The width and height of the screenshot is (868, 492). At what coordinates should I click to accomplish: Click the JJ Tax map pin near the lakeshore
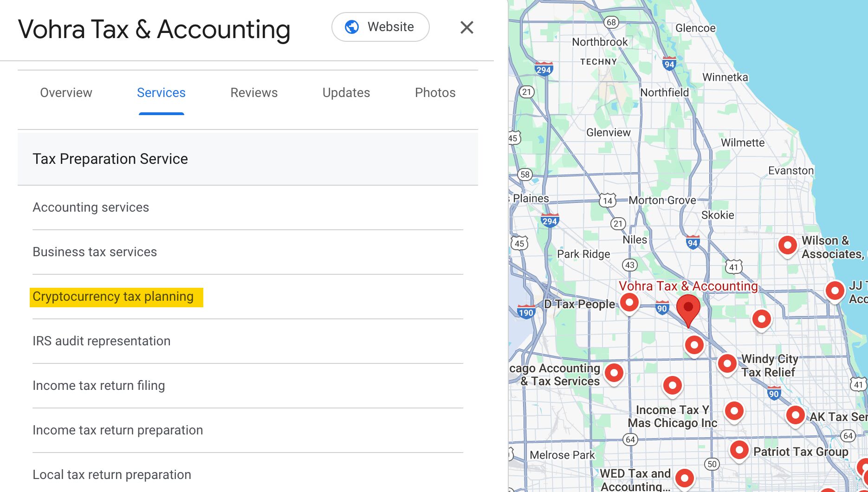click(x=835, y=291)
